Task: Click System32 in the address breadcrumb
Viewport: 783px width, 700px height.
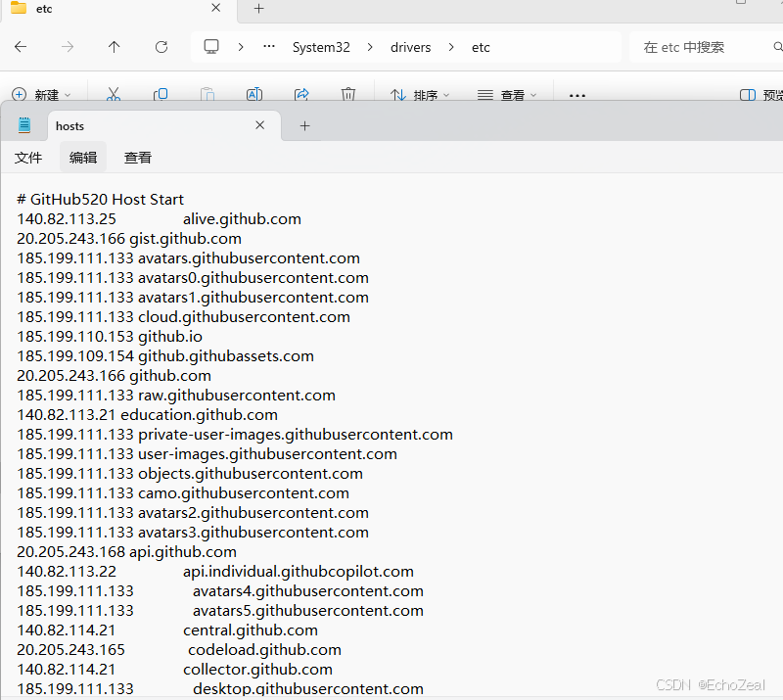Action: (321, 47)
